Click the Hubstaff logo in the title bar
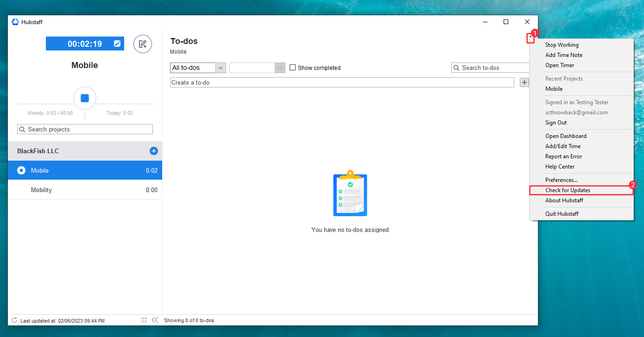644x337 pixels. coord(15,22)
